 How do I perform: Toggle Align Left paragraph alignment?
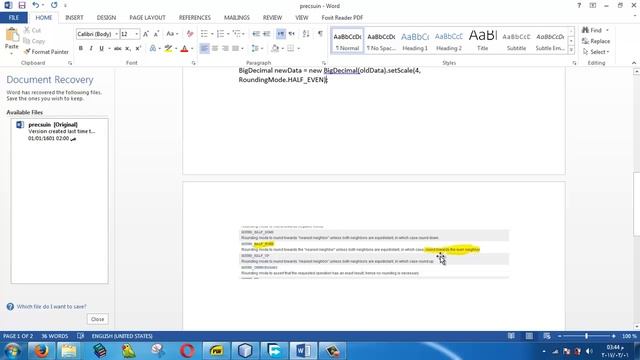[x=204, y=49]
